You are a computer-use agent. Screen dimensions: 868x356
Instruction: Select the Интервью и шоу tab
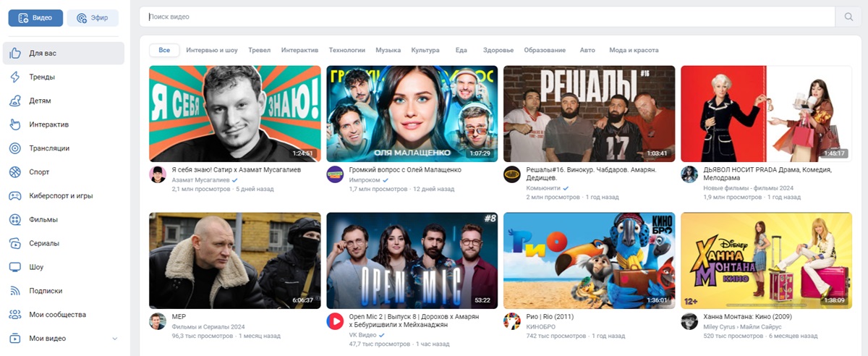(212, 51)
